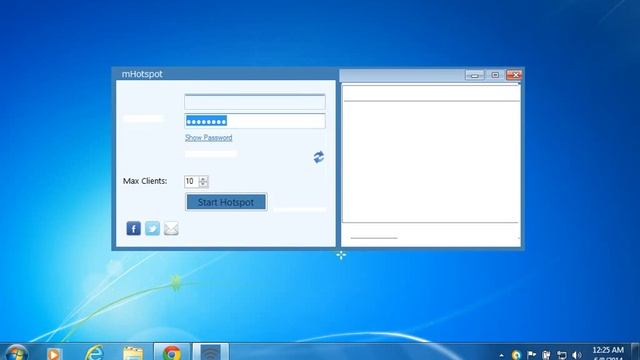640x360 pixels.
Task: Switch to Google Chrome in taskbar
Action: point(172,353)
